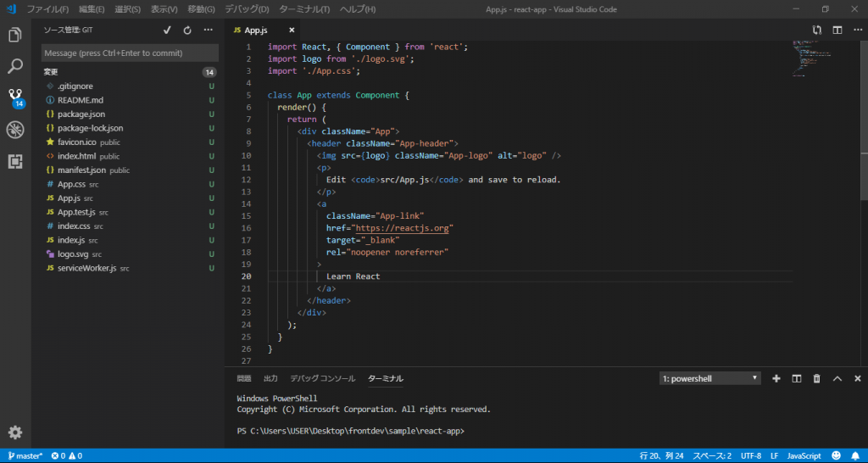Collapse the 変更 changes group
Viewport: 868px width, 463px height.
point(51,73)
